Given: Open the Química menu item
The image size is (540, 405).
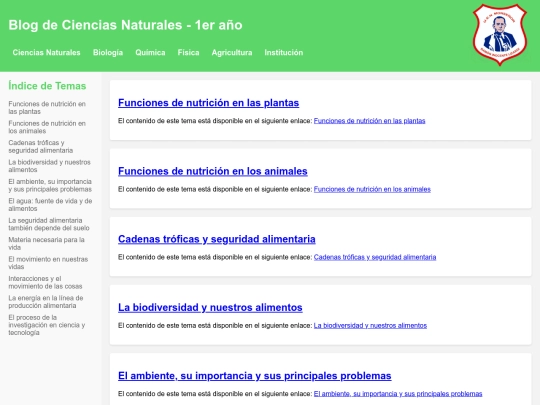Looking at the screenshot, I should tap(150, 52).
